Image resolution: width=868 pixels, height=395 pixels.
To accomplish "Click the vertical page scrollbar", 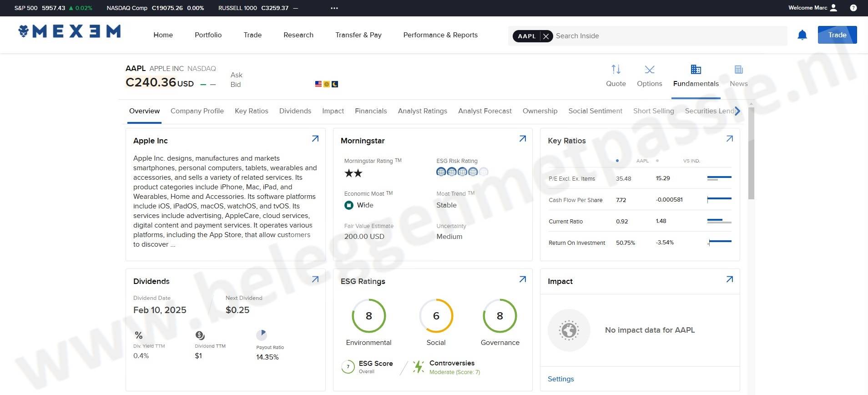I will [751, 168].
